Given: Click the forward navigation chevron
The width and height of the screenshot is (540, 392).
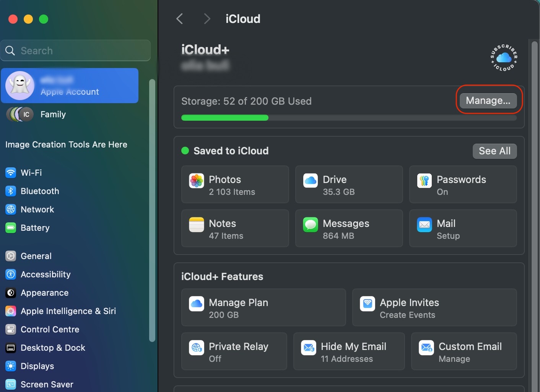Looking at the screenshot, I should point(207,18).
